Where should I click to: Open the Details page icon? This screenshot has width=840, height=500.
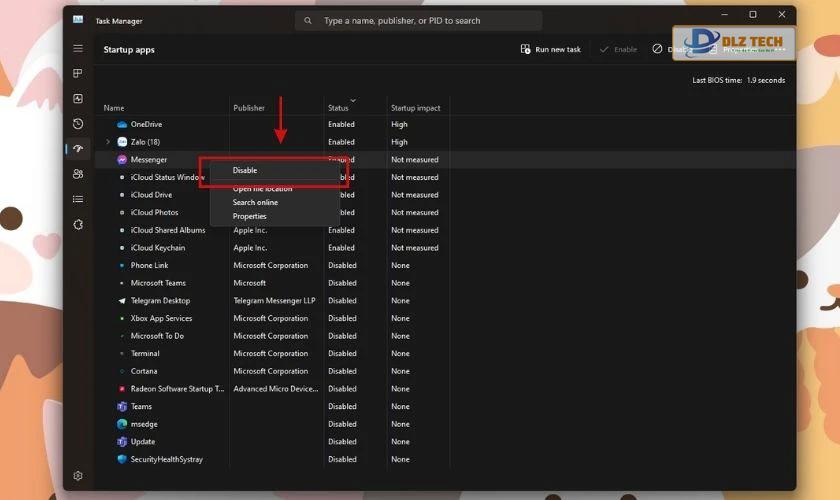(78, 199)
